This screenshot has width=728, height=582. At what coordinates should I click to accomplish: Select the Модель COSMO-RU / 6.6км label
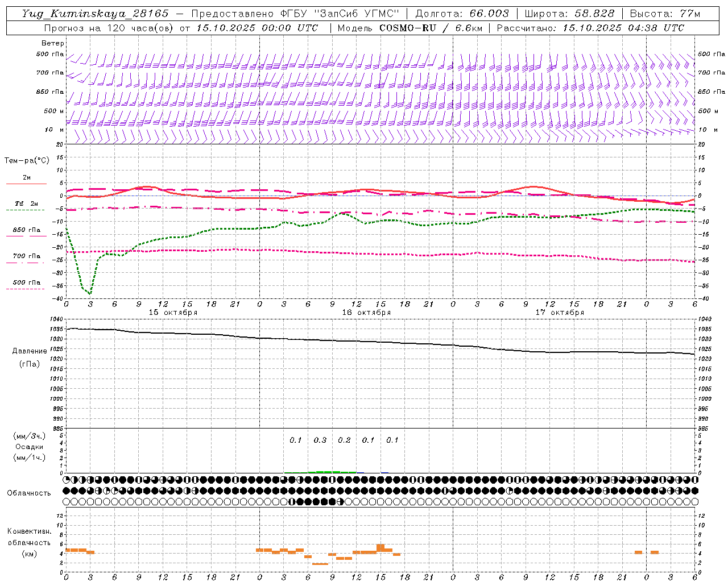409,28
